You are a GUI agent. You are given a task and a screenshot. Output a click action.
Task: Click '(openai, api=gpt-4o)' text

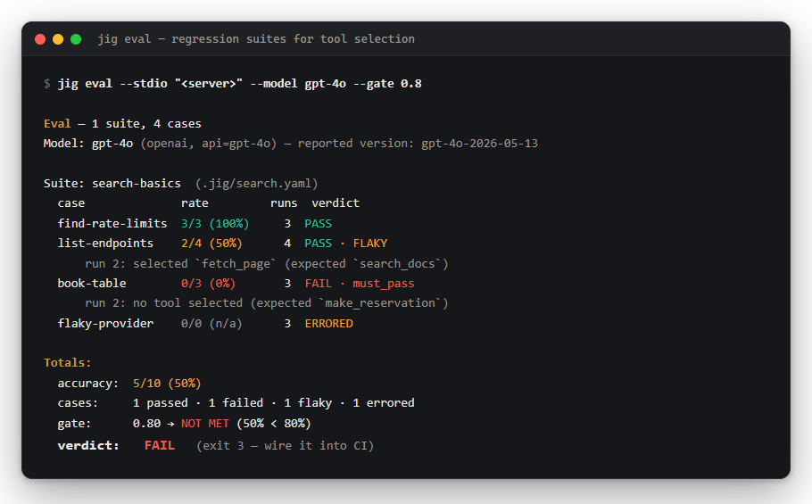point(209,144)
